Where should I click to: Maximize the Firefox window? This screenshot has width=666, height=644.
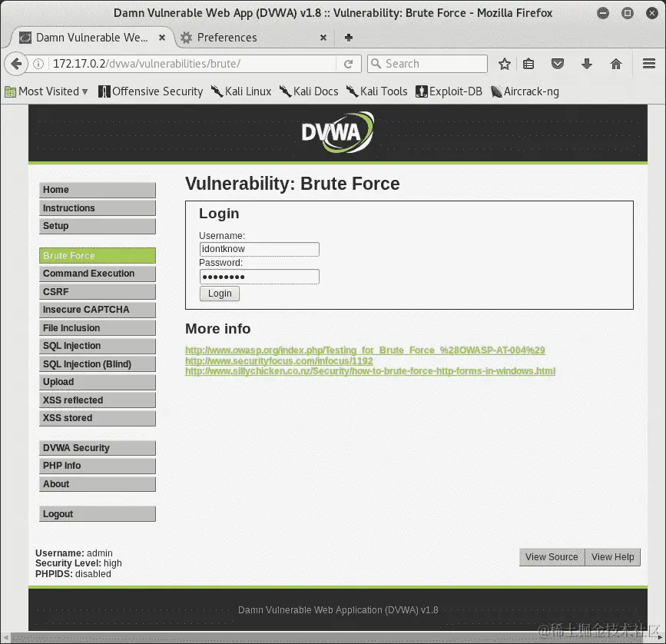click(628, 13)
